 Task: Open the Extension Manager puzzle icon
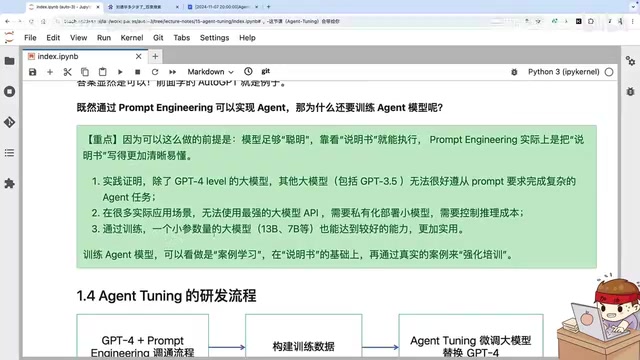(x=9, y=184)
